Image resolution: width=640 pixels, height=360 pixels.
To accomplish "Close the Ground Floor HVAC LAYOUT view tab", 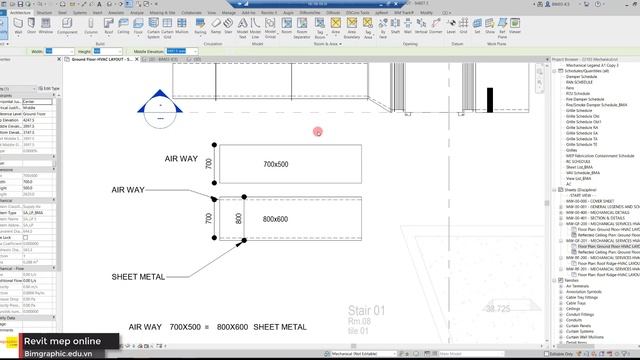I will 137,60.
